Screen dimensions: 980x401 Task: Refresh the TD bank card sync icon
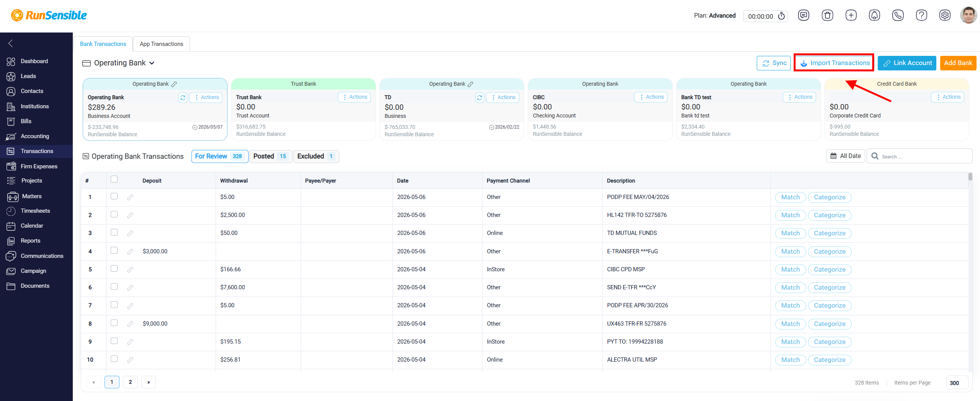tap(479, 98)
